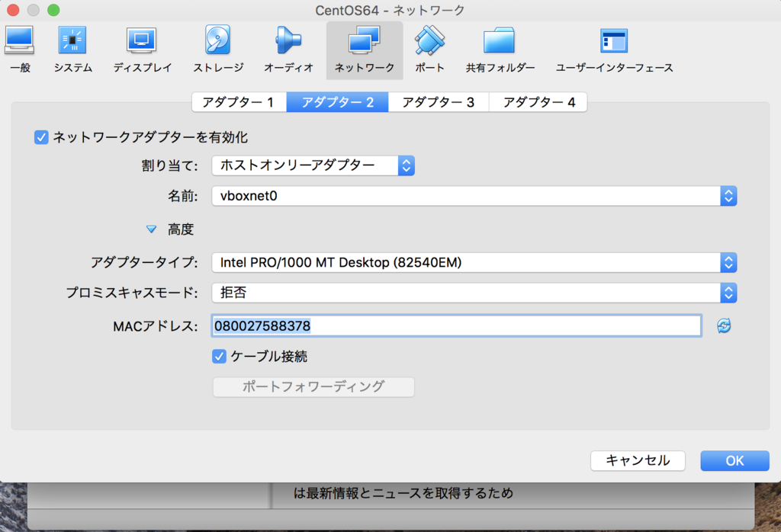Open the 名前 dropdown showing vboxnet0

(474, 196)
